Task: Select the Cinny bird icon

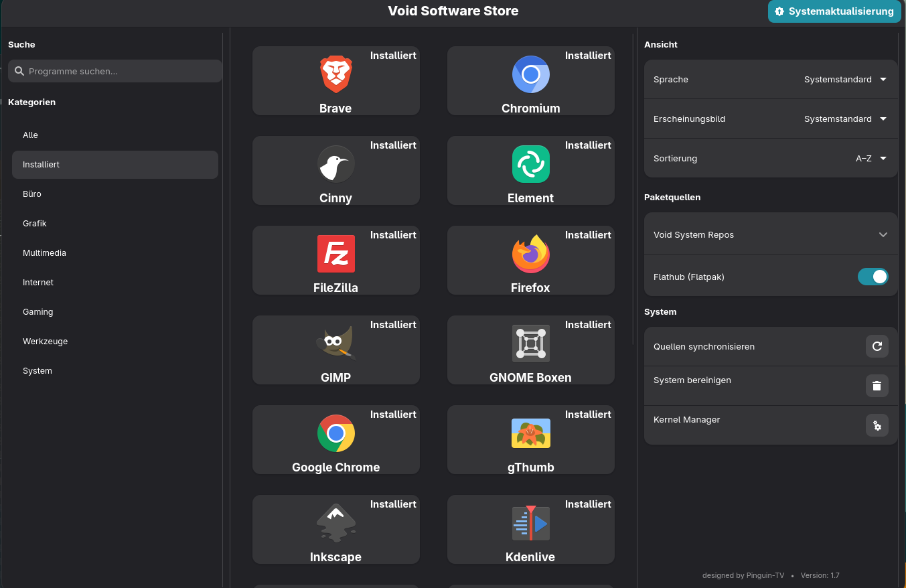Action: tap(336, 164)
